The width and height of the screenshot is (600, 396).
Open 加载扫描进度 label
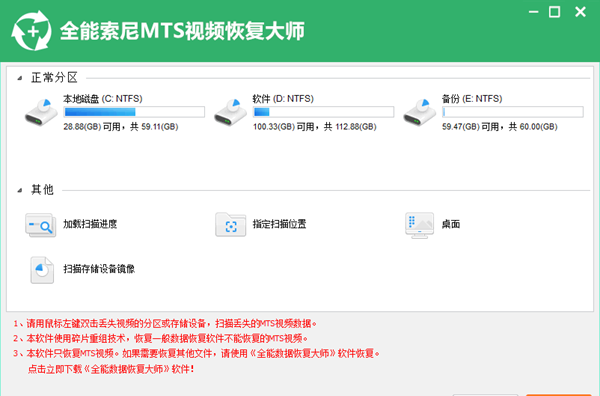pyautogui.click(x=90, y=224)
